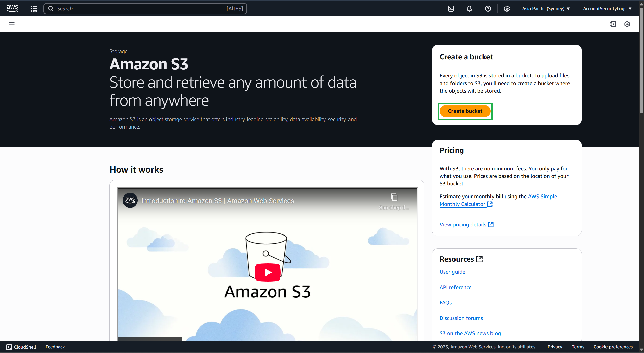Open the AWS services grid menu

pos(34,8)
